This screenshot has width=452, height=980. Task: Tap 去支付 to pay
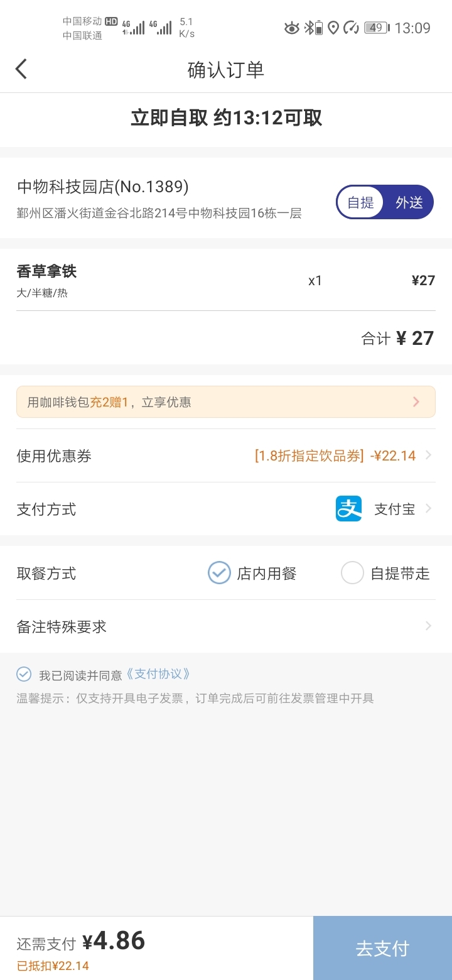(x=382, y=948)
